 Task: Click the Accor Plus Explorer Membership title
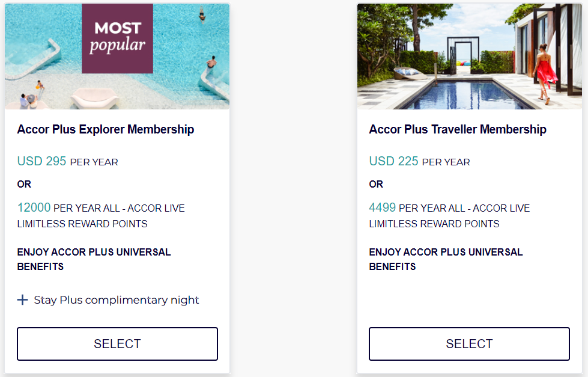point(106,129)
